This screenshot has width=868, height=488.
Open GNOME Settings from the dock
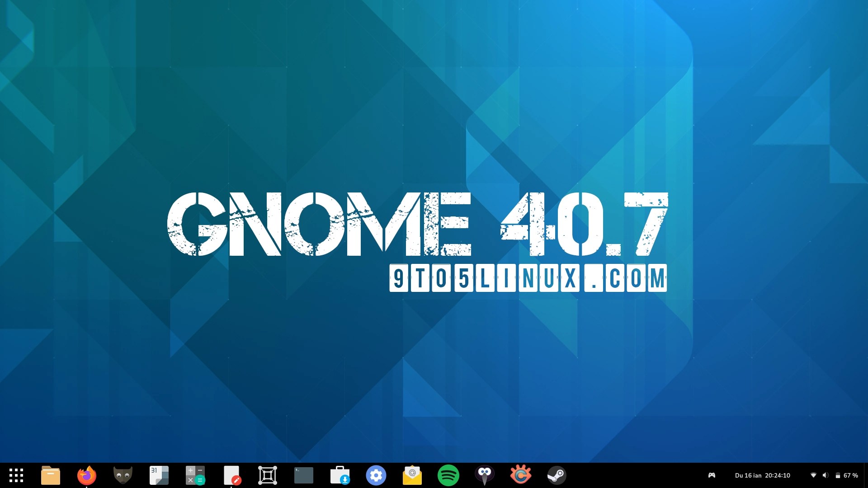coord(376,475)
